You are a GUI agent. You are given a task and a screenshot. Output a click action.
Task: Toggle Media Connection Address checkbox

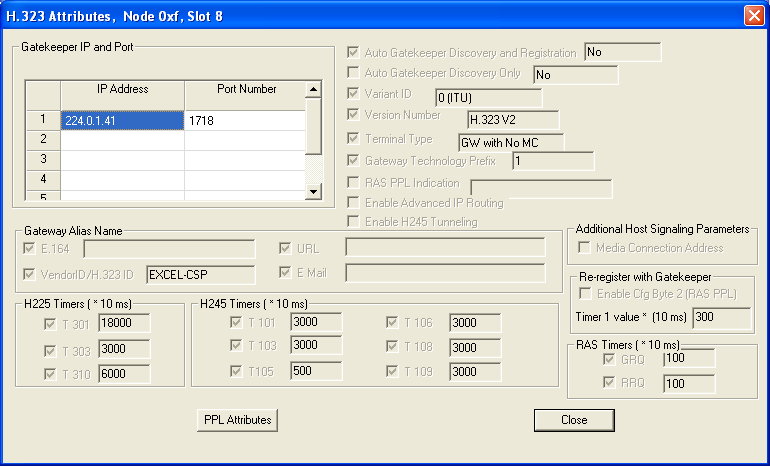[584, 248]
